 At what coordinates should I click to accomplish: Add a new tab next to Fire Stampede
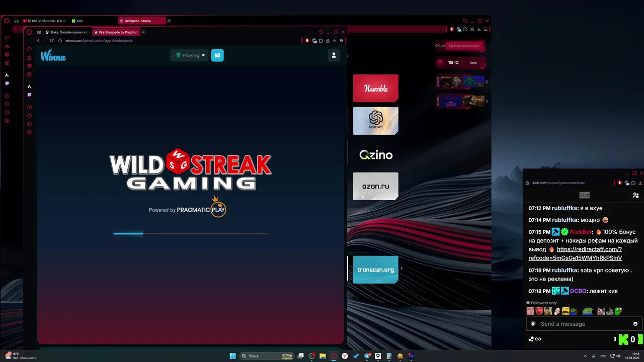[143, 32]
